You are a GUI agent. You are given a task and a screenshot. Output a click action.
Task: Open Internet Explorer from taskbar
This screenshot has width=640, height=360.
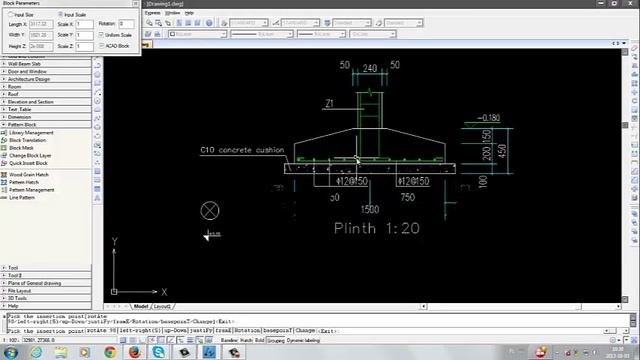(36, 352)
